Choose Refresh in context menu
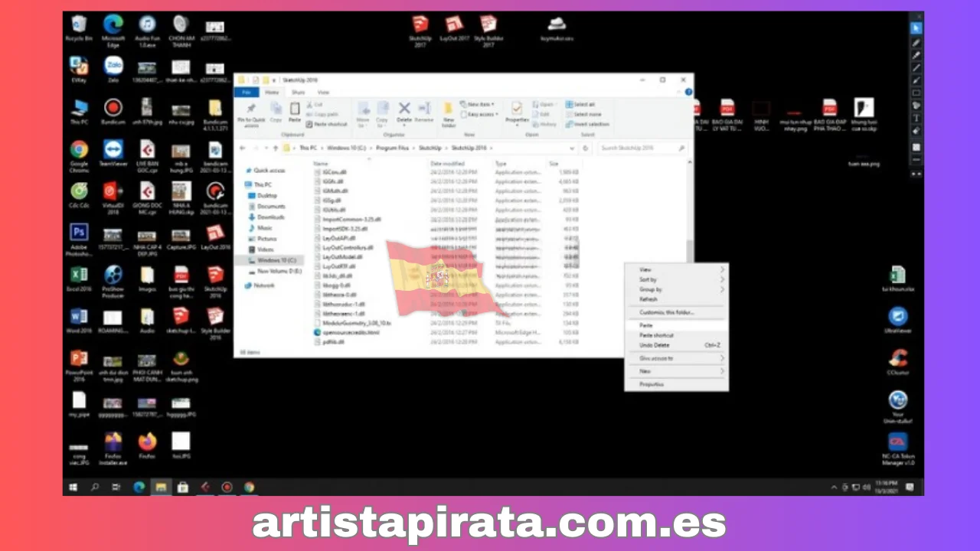The width and height of the screenshot is (980, 551). (x=676, y=299)
